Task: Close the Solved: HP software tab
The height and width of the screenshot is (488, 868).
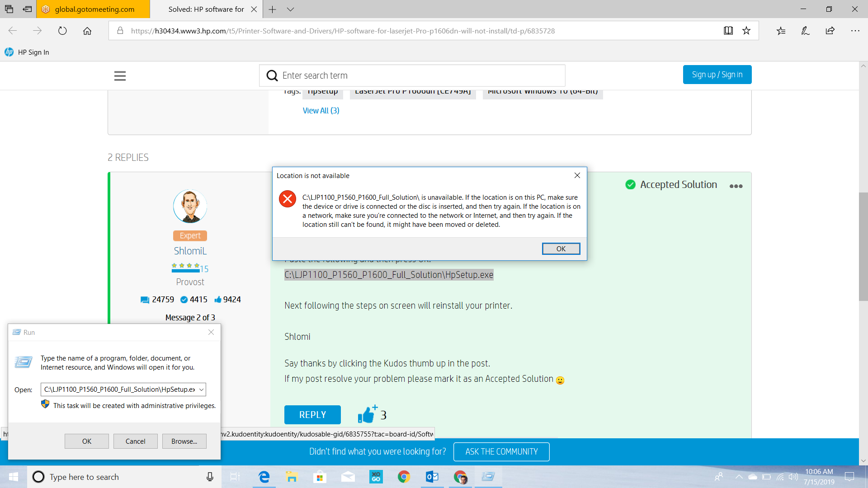Action: (x=254, y=9)
